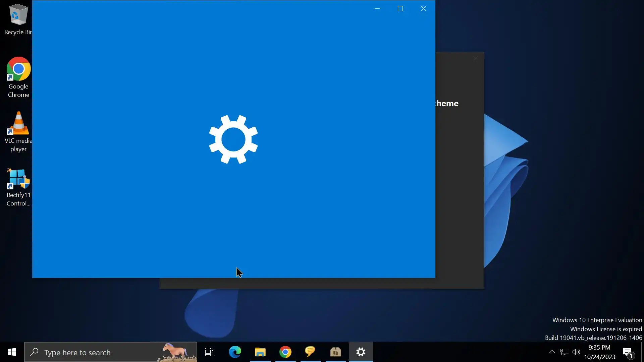The width and height of the screenshot is (644, 362).
Task: Expand the hidden system tray icons
Action: tap(552, 352)
